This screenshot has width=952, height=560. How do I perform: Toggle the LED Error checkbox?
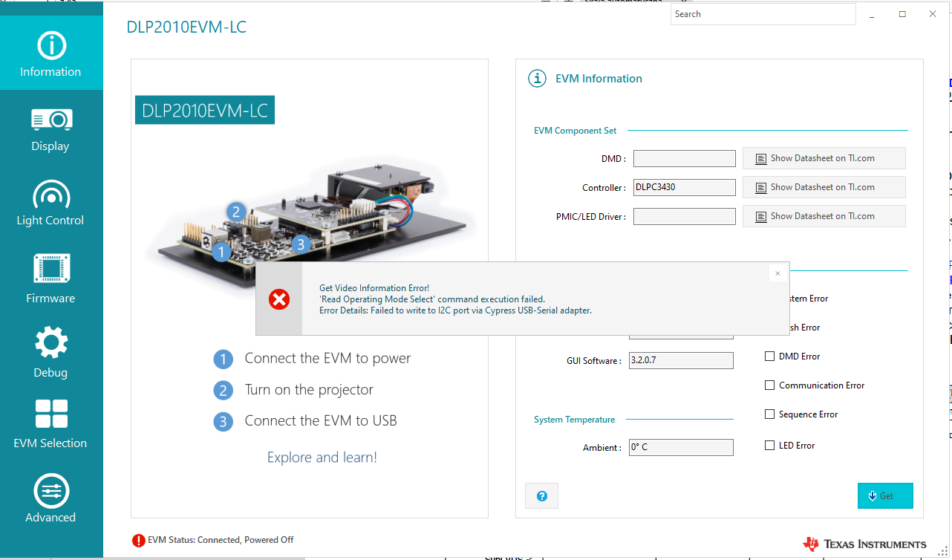(x=769, y=446)
